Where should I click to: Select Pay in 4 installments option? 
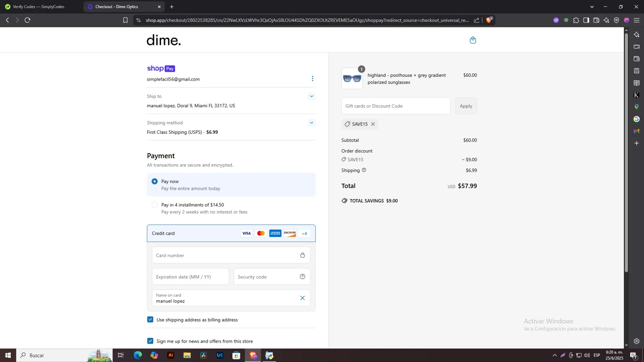[x=155, y=205]
